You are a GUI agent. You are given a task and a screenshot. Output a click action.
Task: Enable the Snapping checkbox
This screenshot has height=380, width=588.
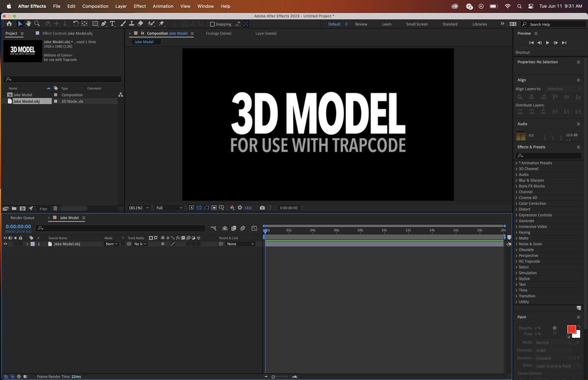212,24
